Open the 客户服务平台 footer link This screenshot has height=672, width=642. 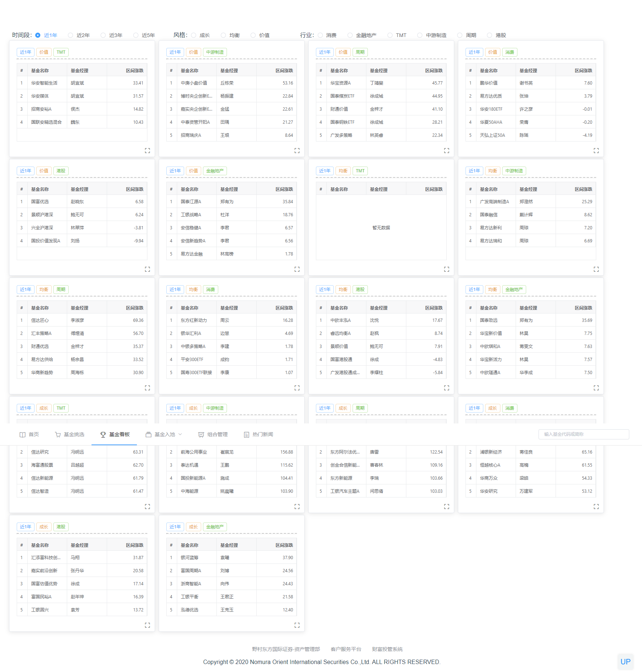pyautogui.click(x=346, y=649)
